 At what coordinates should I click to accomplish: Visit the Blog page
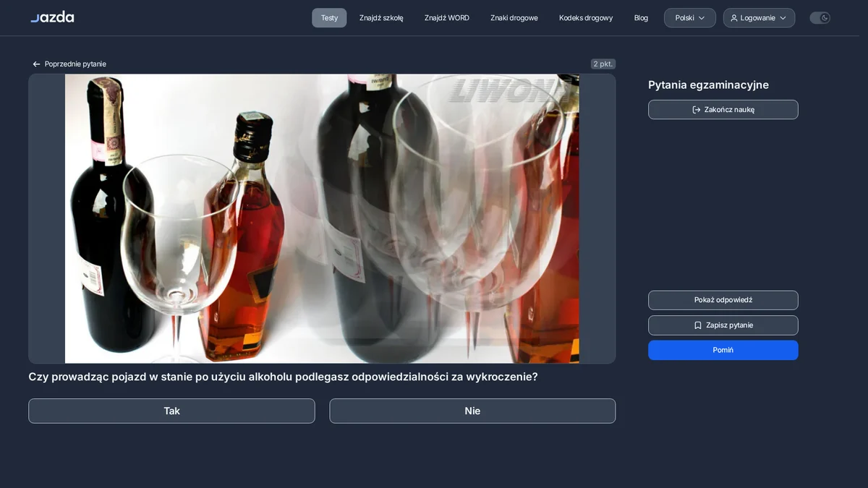coord(641,18)
